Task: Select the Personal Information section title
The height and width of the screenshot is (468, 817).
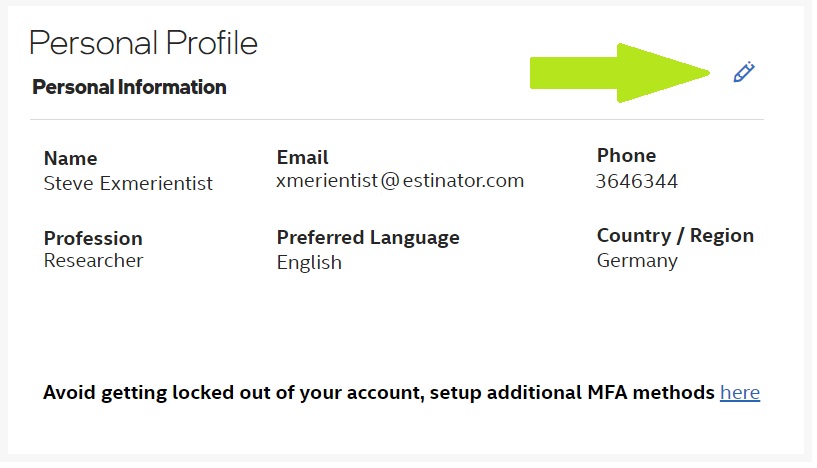Action: 129,87
